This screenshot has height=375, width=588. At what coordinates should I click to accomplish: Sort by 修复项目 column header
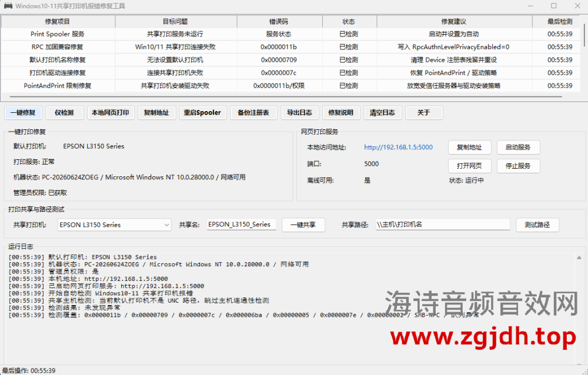[x=58, y=22]
